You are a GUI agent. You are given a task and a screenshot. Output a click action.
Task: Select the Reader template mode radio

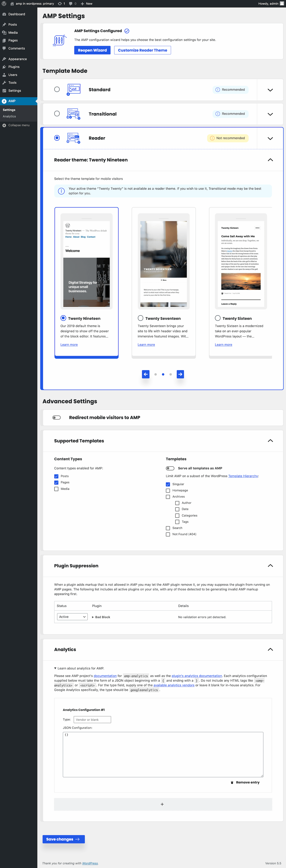[57, 138]
